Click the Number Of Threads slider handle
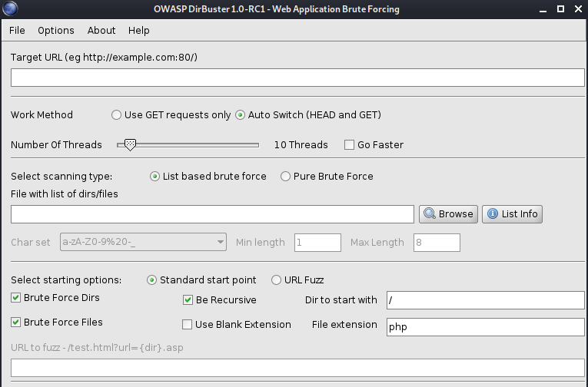 (130, 144)
